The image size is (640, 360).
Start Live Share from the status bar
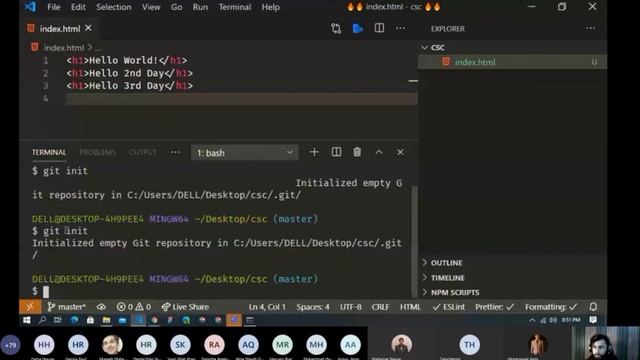[x=185, y=307]
